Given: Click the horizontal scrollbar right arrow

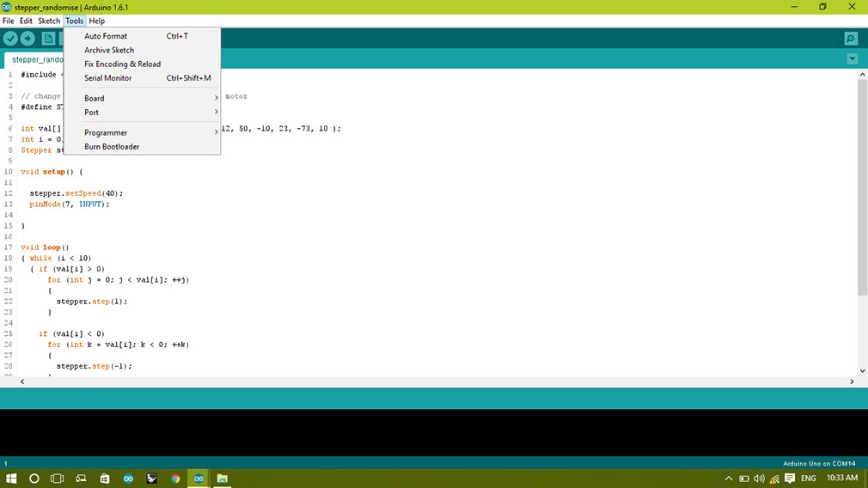Looking at the screenshot, I should (852, 381).
